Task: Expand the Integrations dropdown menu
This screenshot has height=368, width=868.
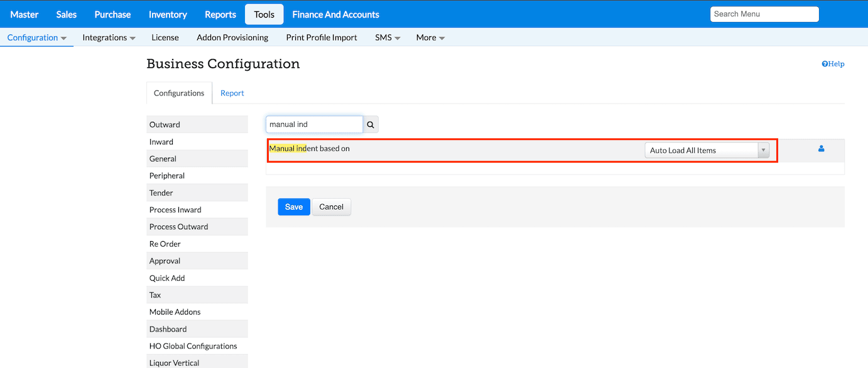Action: pos(109,38)
